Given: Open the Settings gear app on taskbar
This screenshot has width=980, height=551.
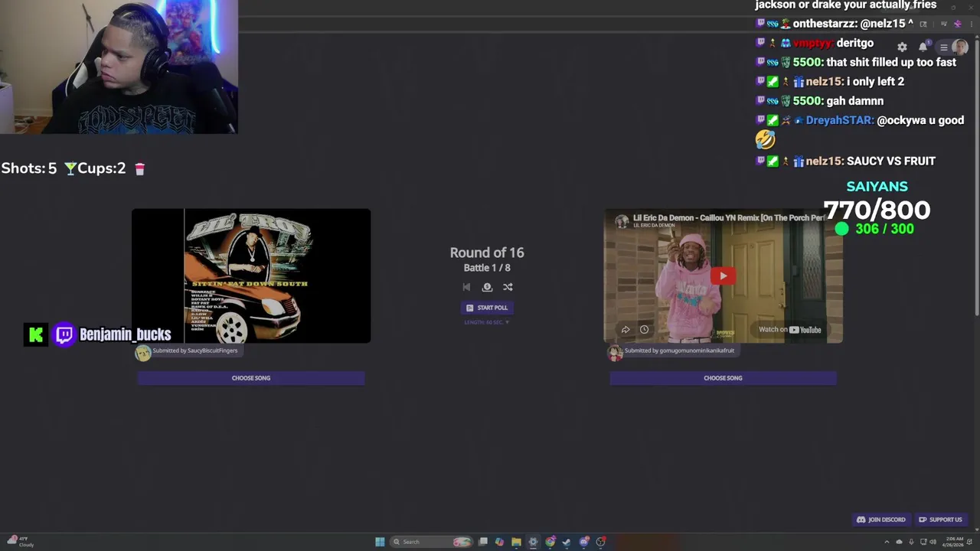Looking at the screenshot, I should coord(533,542).
